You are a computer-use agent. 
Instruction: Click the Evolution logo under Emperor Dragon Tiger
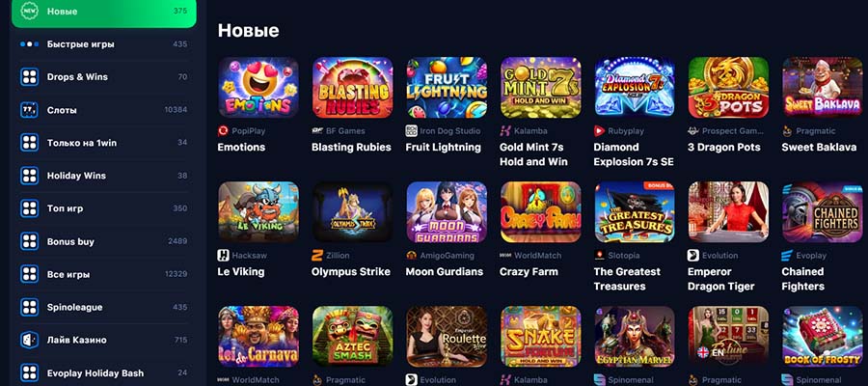pyautogui.click(x=693, y=256)
